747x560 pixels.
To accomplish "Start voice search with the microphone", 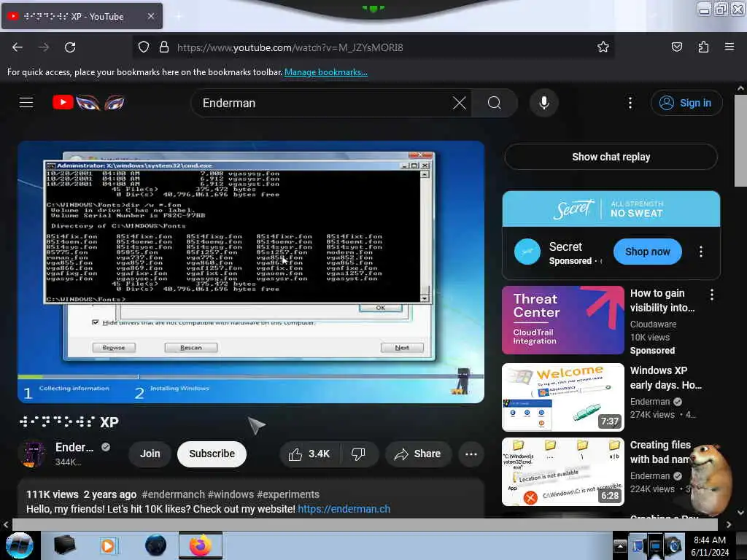I will [x=544, y=103].
